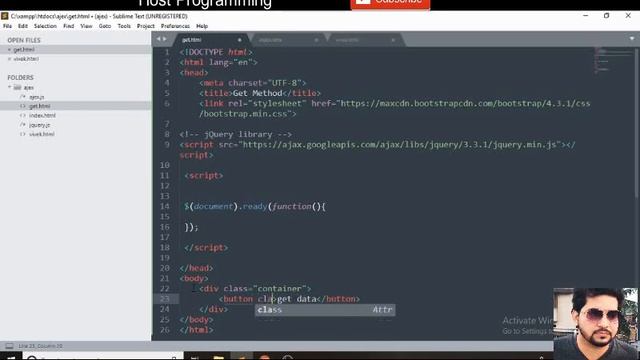Open the File menu
Screen dimensions: 640x360
coord(7,26)
